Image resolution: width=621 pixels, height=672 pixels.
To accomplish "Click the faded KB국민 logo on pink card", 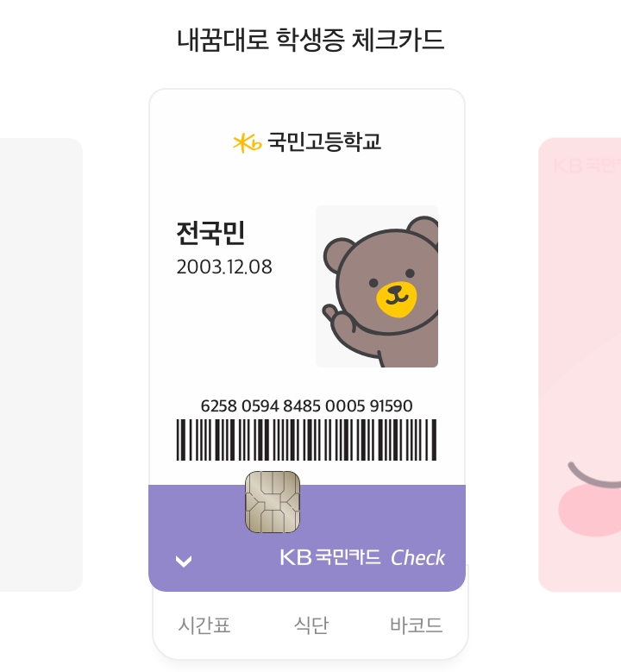I will [x=586, y=165].
